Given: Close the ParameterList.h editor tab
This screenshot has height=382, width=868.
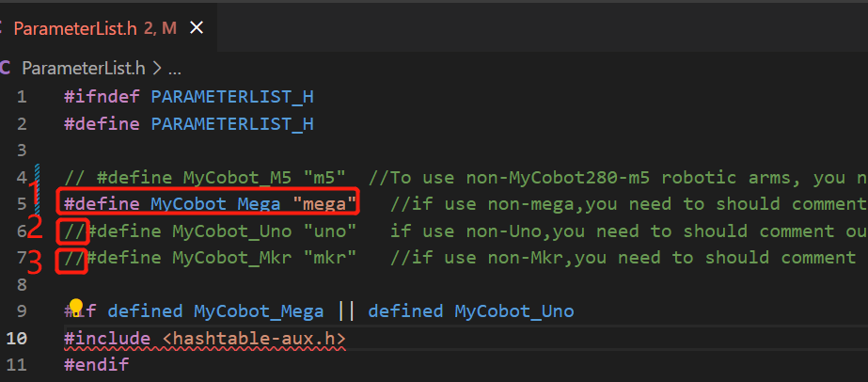Looking at the screenshot, I should coord(197,28).
